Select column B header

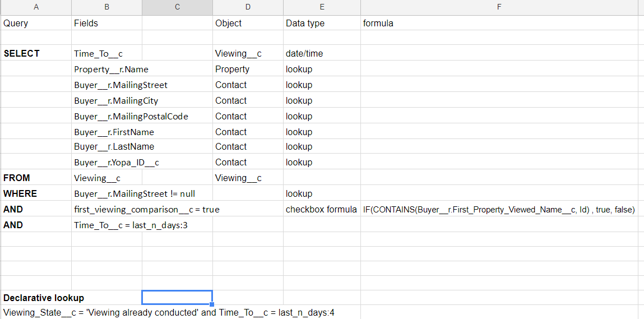[x=106, y=7]
